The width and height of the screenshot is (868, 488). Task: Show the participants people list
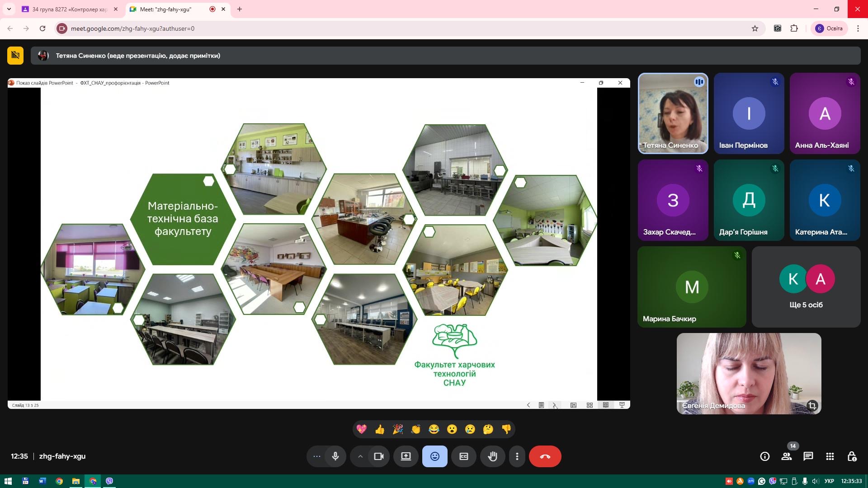click(786, 456)
